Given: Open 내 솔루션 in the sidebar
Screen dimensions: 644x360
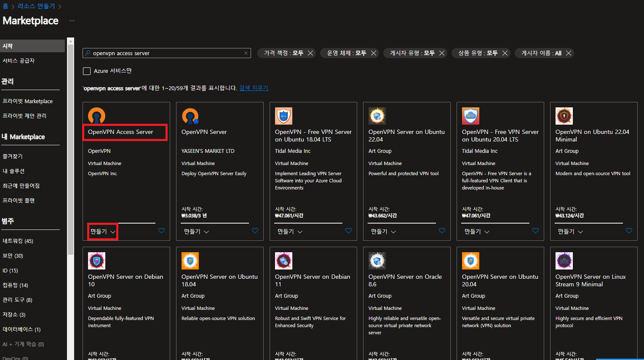Looking at the screenshot, I should [13, 171].
